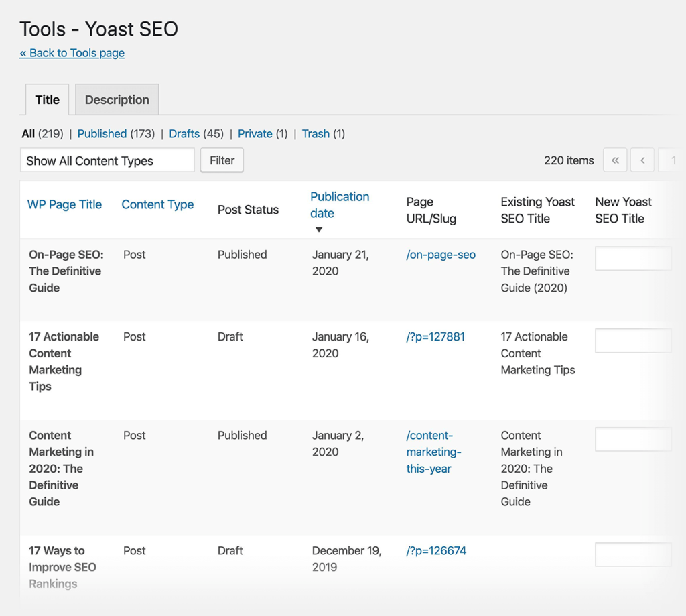Focus New SEO Title field for On-Page SEO
The width and height of the screenshot is (686, 616).
pyautogui.click(x=633, y=258)
